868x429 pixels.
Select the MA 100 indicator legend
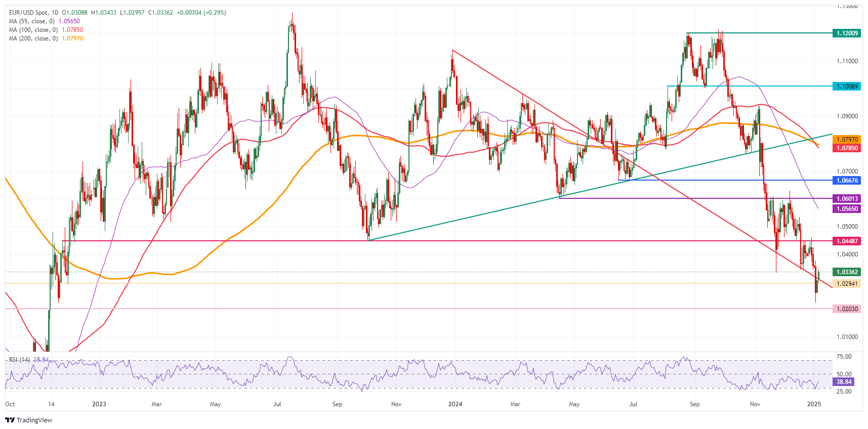[x=33, y=30]
